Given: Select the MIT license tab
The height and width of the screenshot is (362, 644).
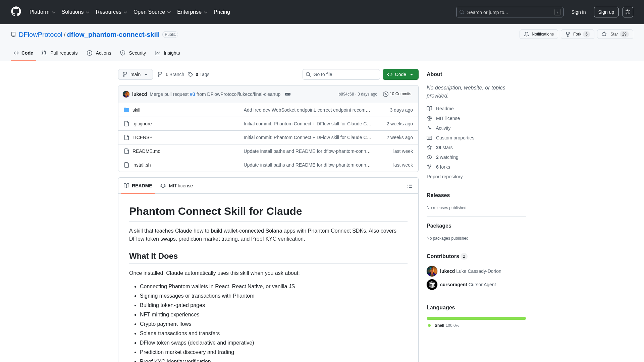Looking at the screenshot, I should pyautogui.click(x=176, y=186).
